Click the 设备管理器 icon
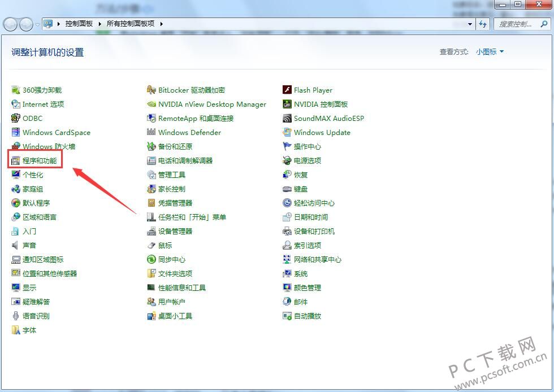This screenshot has width=554, height=392. (x=152, y=232)
